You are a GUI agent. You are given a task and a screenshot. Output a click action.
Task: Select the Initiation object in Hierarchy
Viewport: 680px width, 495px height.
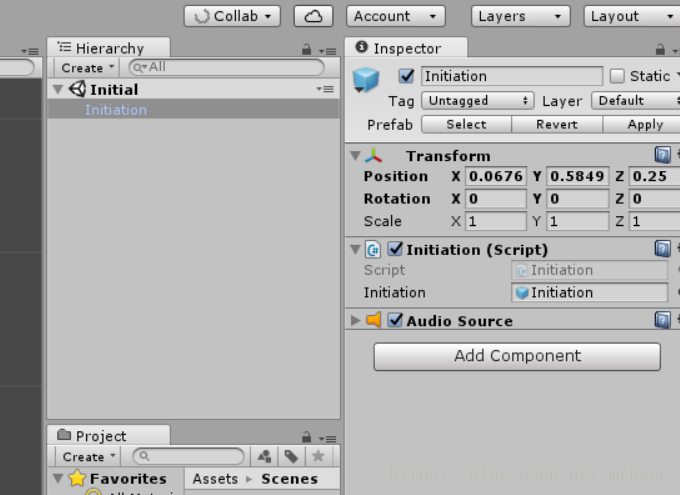click(193, 110)
